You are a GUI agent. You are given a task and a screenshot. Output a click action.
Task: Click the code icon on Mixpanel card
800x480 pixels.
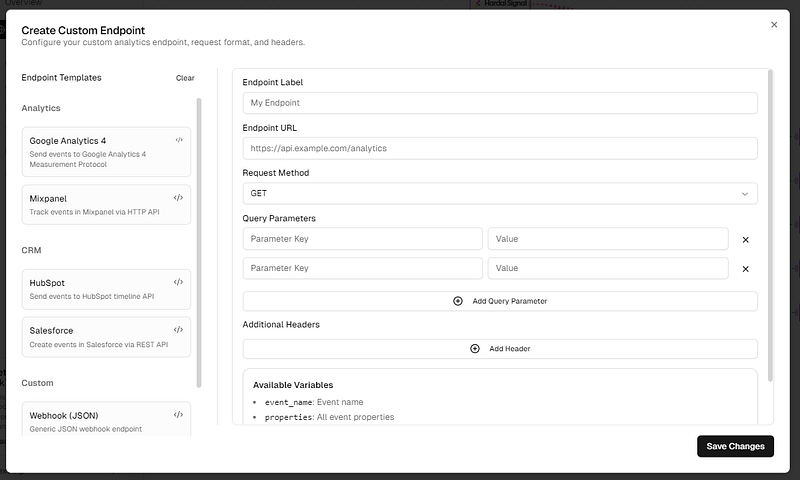point(178,198)
